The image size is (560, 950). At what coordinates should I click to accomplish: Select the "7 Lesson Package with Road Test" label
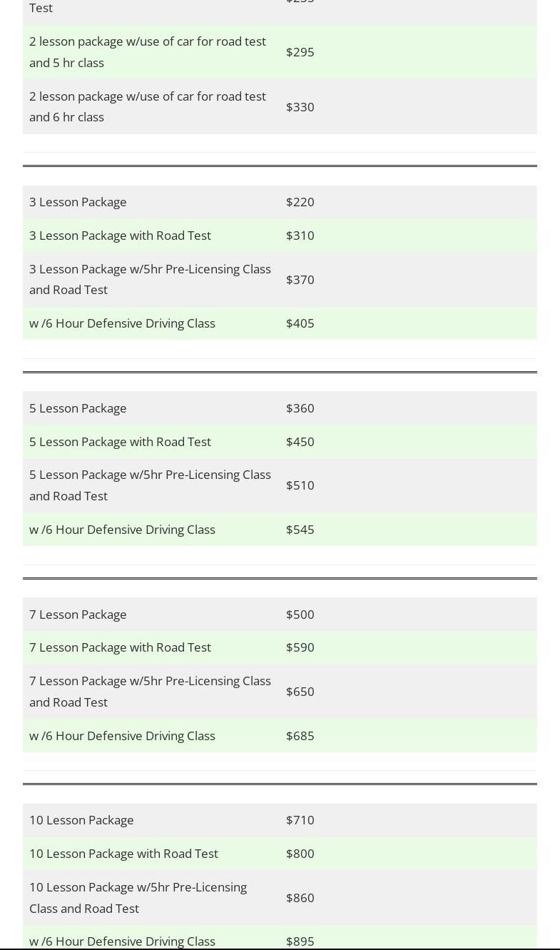(x=120, y=647)
